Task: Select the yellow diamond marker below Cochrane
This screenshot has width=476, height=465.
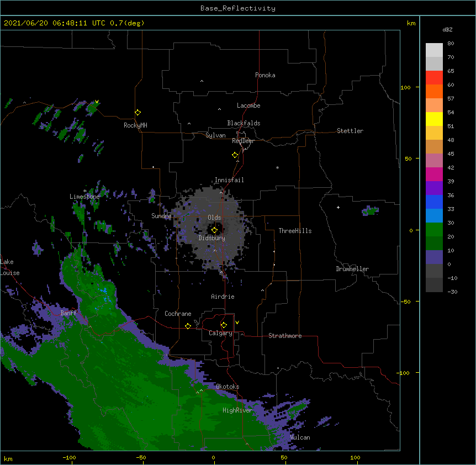Action: (x=188, y=326)
